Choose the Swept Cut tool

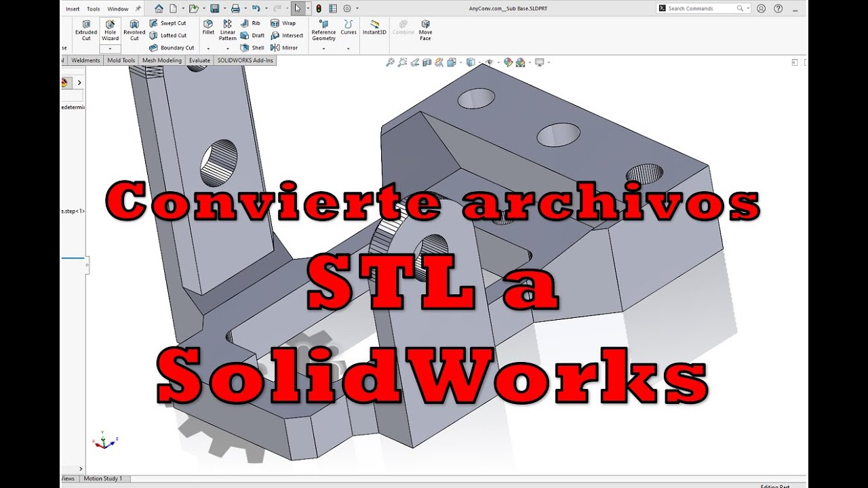(x=167, y=23)
